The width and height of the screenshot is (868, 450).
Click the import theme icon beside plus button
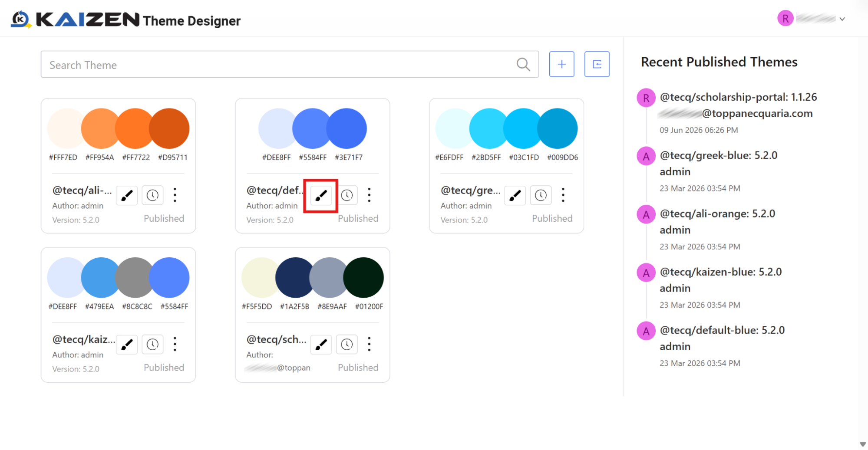[x=597, y=64]
